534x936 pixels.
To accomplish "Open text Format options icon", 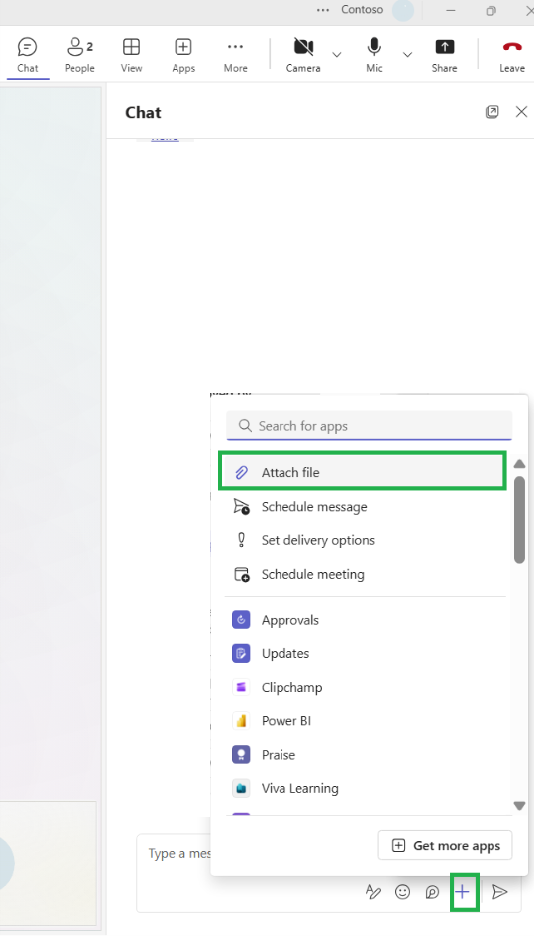I will click(373, 892).
